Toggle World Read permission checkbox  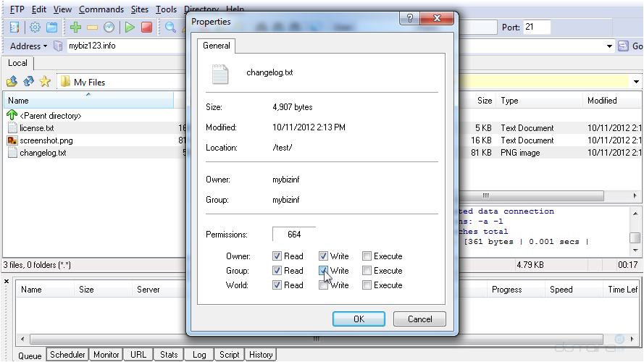pyautogui.click(x=277, y=285)
